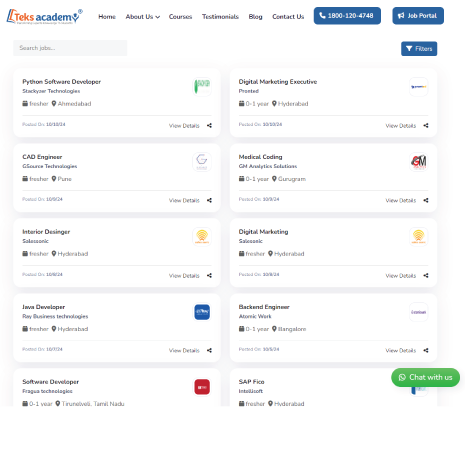Click the Fragua technologies red logo
This screenshot has height=450, width=465.
[x=202, y=387]
